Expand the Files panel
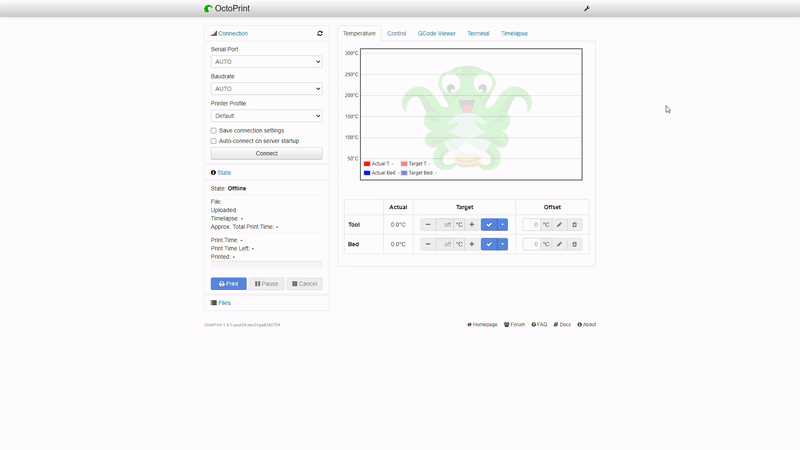The width and height of the screenshot is (800, 450). 224,303
